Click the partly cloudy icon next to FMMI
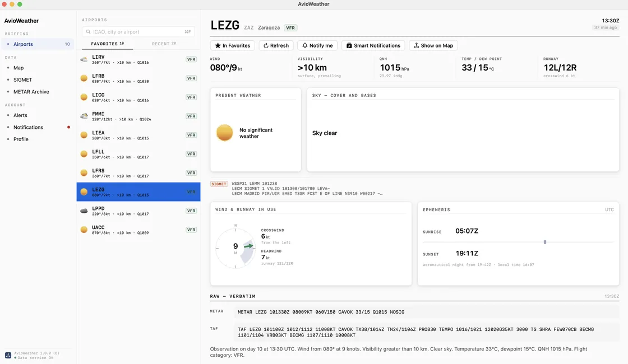Viewport: 628px width, 364px height. click(84, 116)
